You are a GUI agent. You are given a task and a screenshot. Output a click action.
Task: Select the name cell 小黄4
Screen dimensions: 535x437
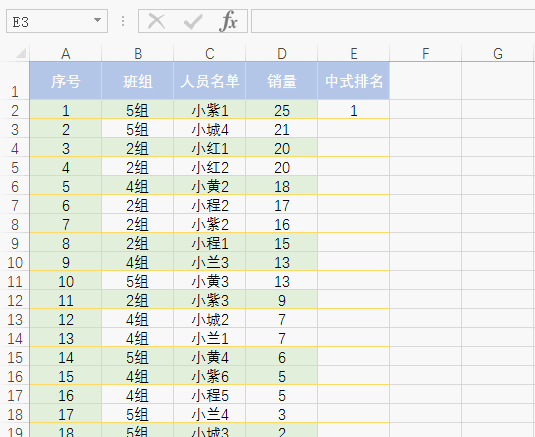(209, 356)
